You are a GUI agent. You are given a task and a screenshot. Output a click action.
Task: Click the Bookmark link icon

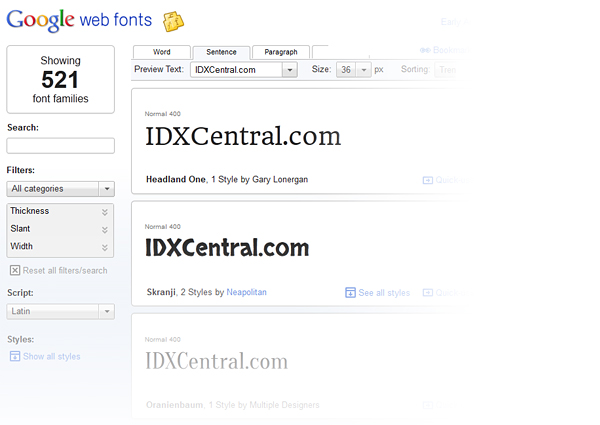click(425, 50)
